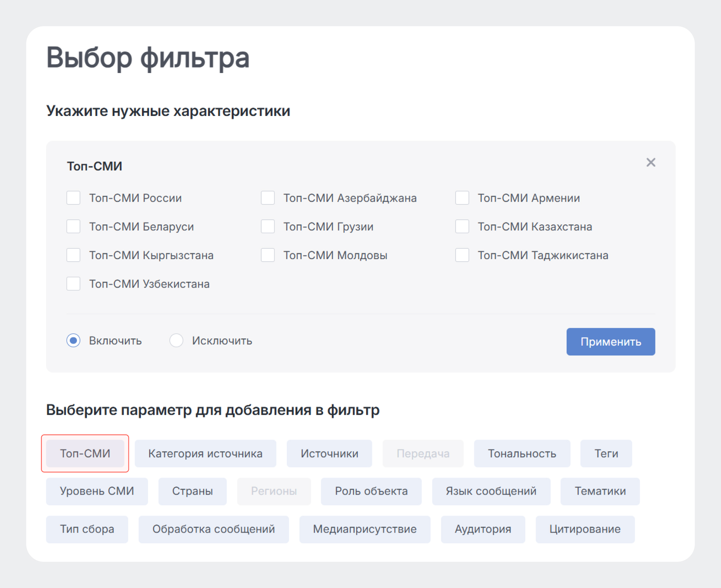The width and height of the screenshot is (721, 588).
Task: Check Топ-СМИ Узбекистана checkbox
Action: pos(73,284)
